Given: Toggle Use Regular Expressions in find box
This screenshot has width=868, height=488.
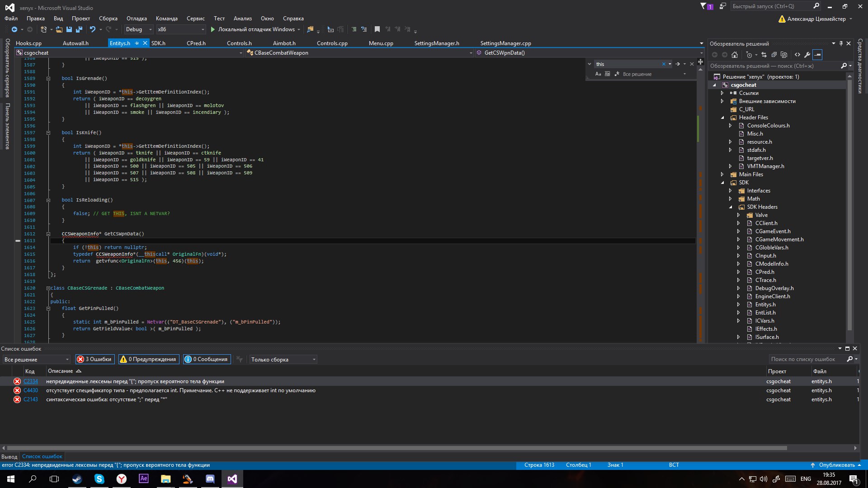Looking at the screenshot, I should pyautogui.click(x=617, y=74).
